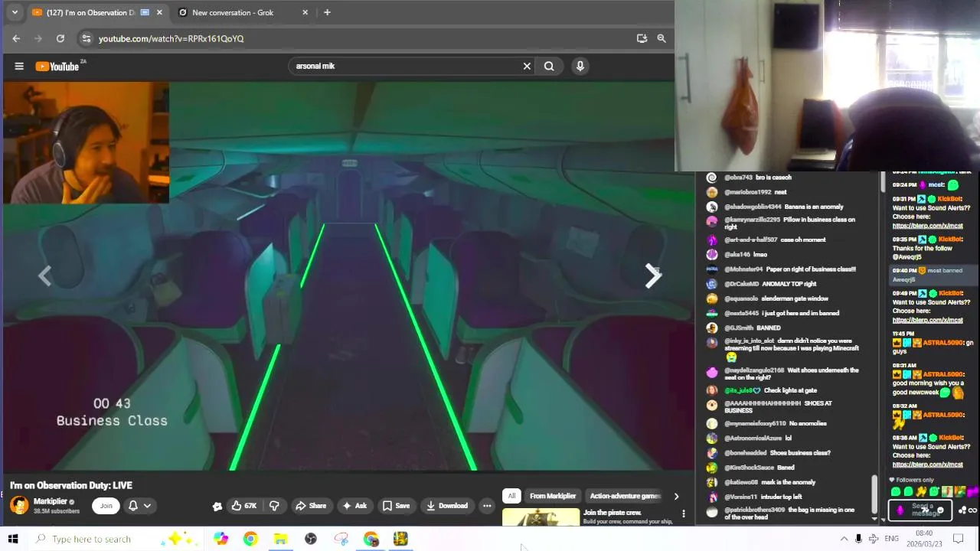Open blerp.com link in top KickBot message
980x551 pixels.
(x=927, y=226)
